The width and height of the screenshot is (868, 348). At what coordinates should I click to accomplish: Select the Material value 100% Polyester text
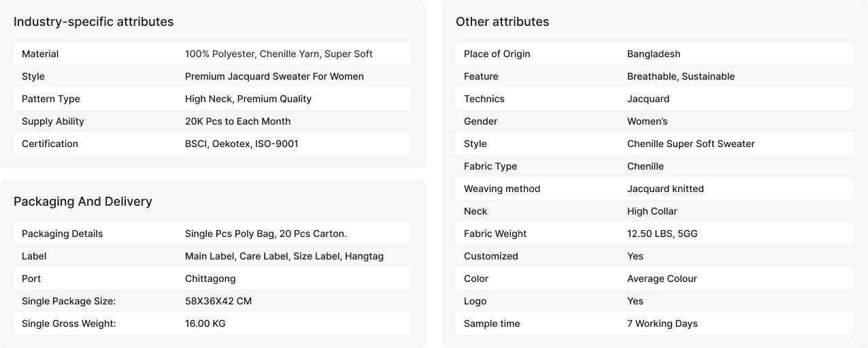(278, 54)
